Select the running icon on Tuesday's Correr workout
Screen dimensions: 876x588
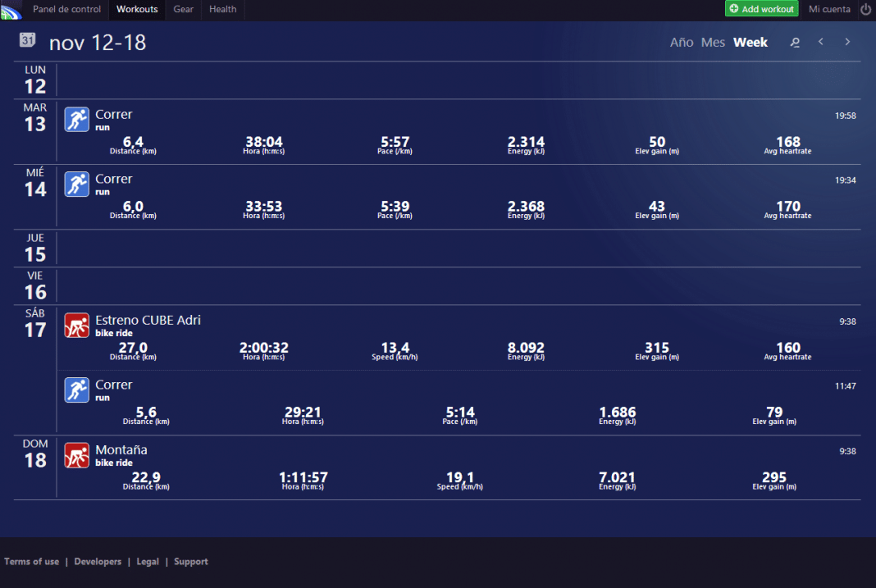click(76, 119)
